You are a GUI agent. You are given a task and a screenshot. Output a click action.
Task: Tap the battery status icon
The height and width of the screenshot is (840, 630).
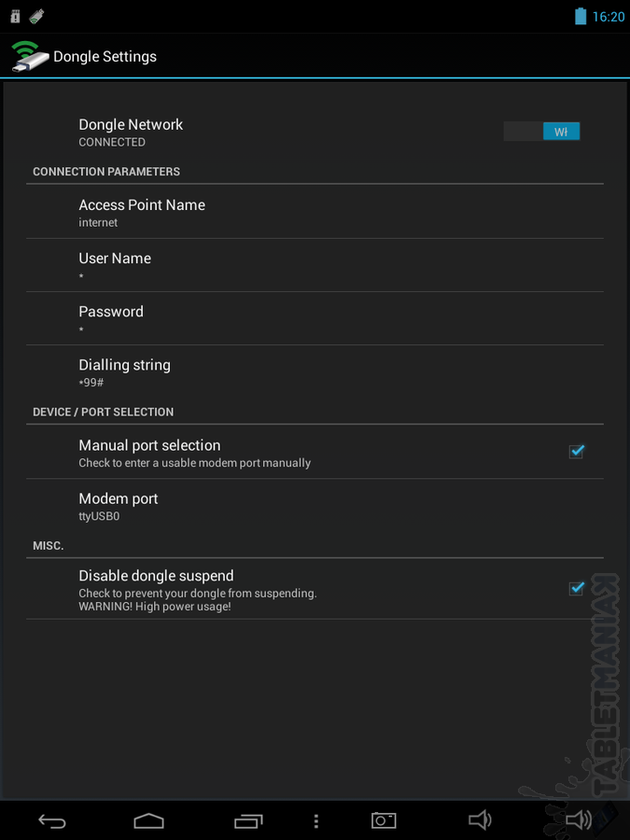pyautogui.click(x=581, y=16)
